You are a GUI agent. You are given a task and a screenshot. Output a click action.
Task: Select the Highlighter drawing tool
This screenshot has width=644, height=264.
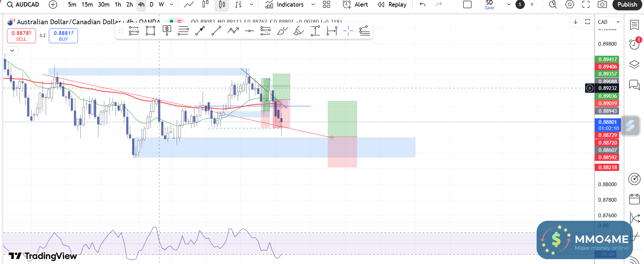(x=299, y=31)
